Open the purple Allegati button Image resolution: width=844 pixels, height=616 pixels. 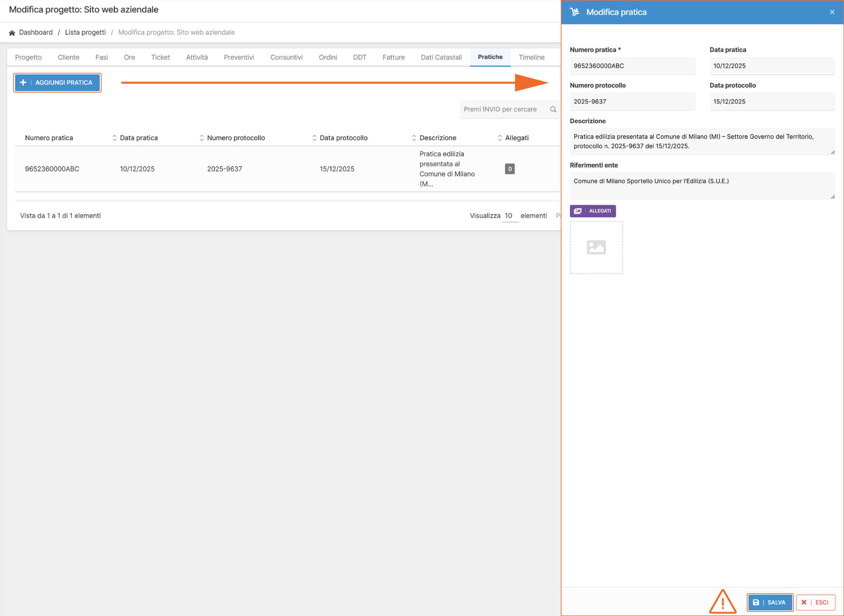pyautogui.click(x=592, y=211)
